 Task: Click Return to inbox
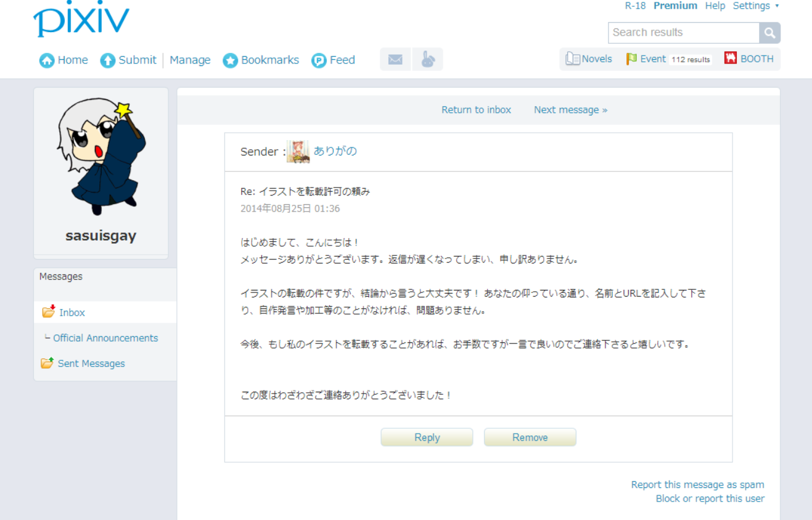[476, 110]
